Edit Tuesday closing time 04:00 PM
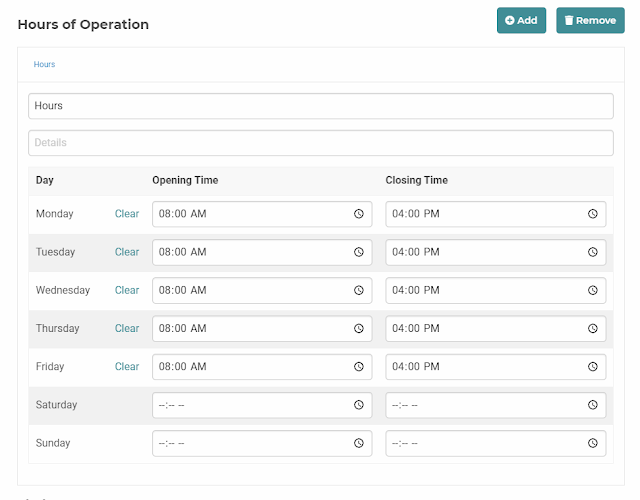Screen dimensions: 640x500 (496, 252)
